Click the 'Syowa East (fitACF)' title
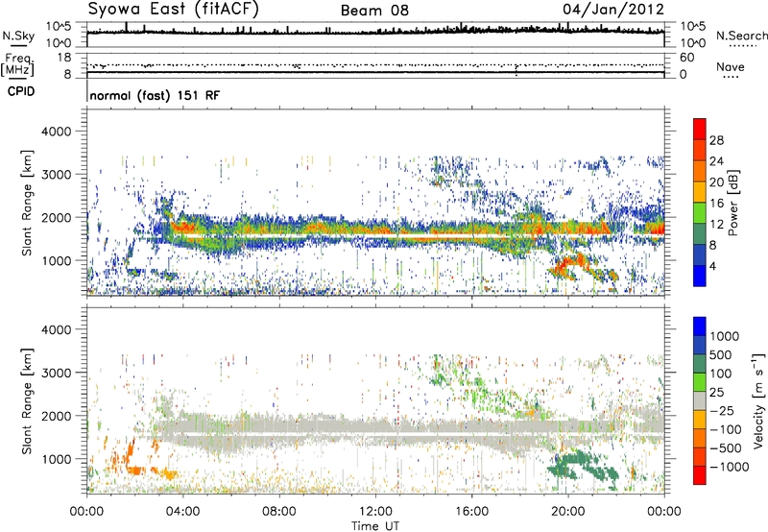The height and width of the screenshot is (532, 768). click(174, 10)
